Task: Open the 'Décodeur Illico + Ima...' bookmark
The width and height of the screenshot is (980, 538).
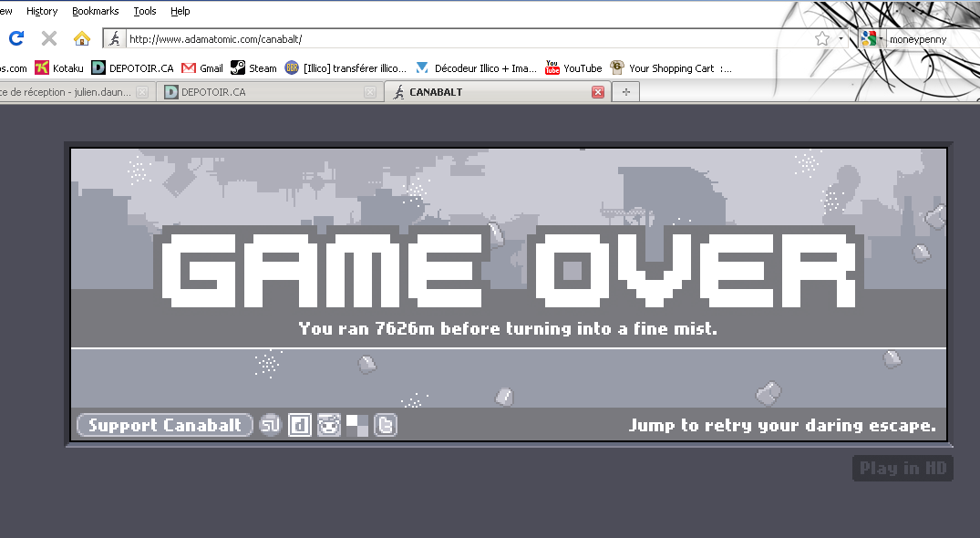Action: pos(476,68)
